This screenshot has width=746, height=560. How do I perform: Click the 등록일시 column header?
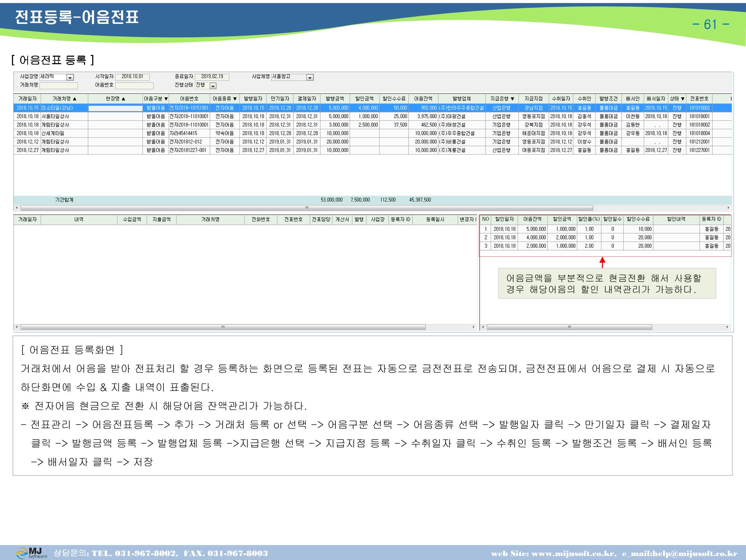point(435,220)
